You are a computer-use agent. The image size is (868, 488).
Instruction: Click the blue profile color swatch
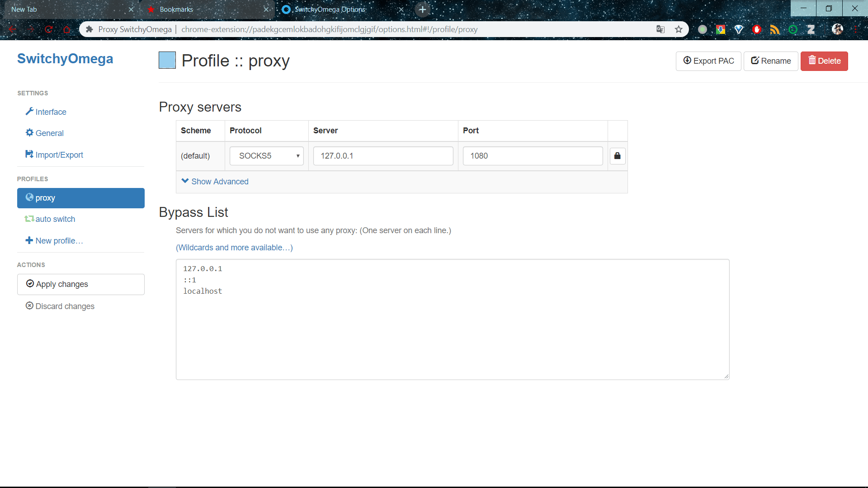[x=167, y=61]
